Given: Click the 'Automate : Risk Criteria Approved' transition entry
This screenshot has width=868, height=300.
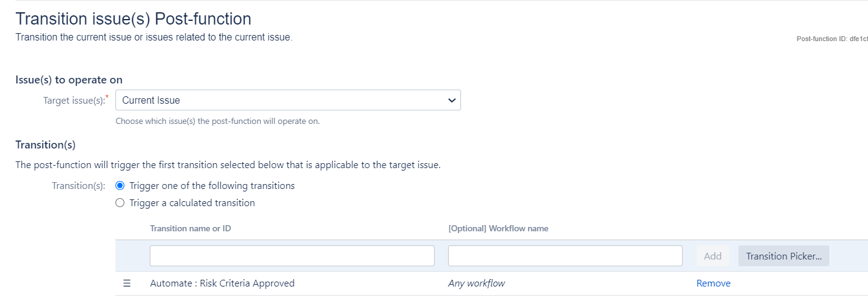Looking at the screenshot, I should click(x=222, y=283).
